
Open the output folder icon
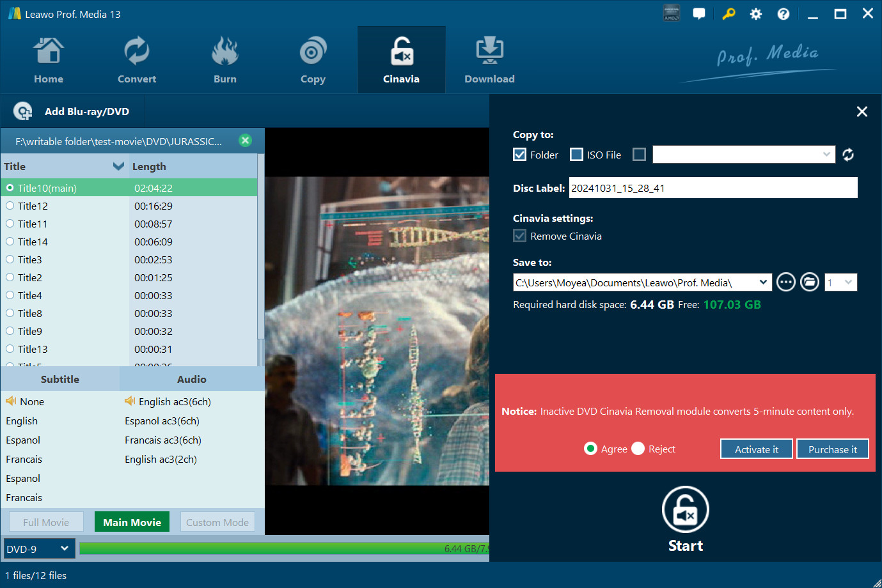click(810, 282)
